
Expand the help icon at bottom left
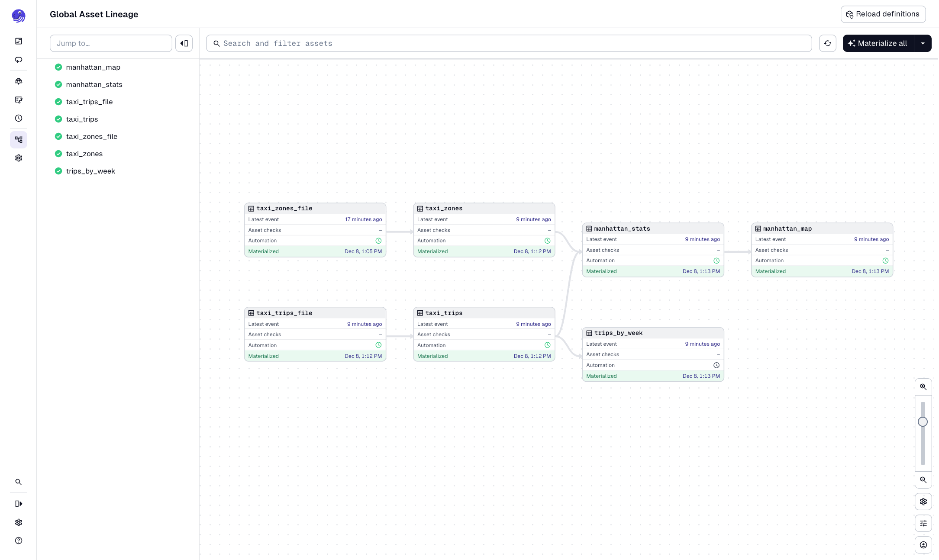click(19, 541)
